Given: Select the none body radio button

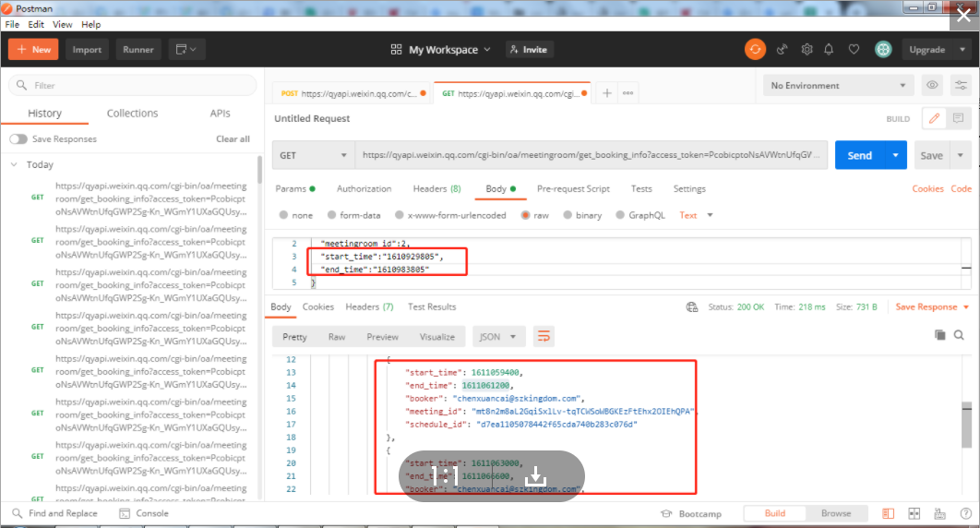Looking at the screenshot, I should (x=283, y=215).
